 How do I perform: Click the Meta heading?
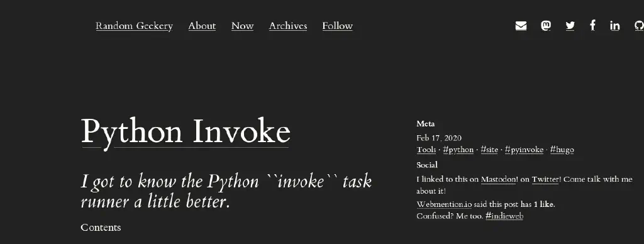coord(426,124)
